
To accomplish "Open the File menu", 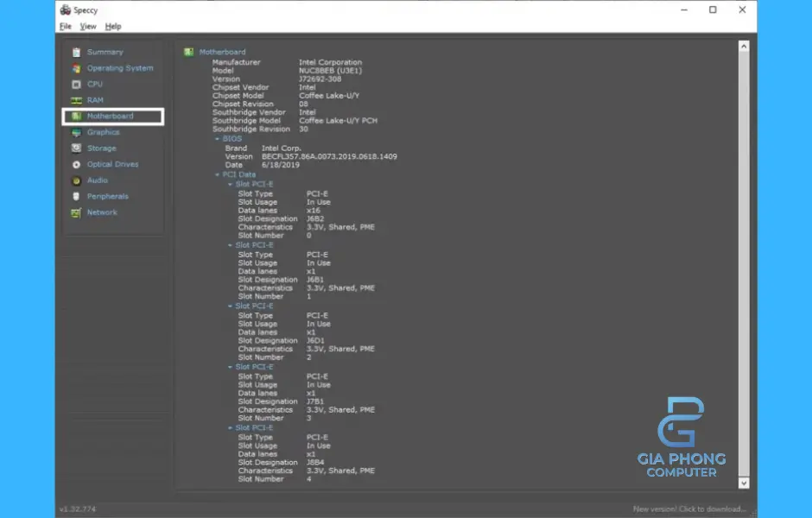I will (66, 27).
